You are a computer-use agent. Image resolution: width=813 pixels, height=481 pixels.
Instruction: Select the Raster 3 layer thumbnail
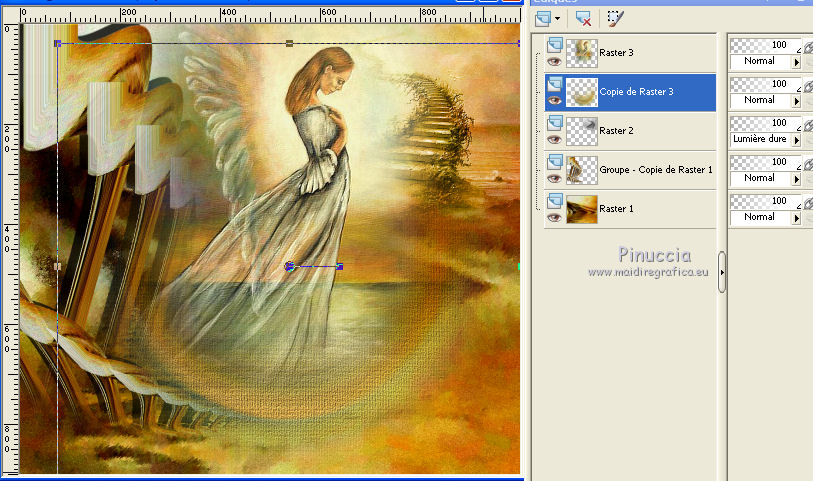point(582,53)
